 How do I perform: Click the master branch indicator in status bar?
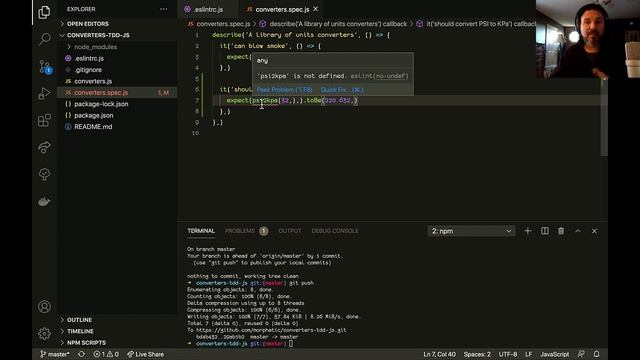pyautogui.click(x=55, y=354)
